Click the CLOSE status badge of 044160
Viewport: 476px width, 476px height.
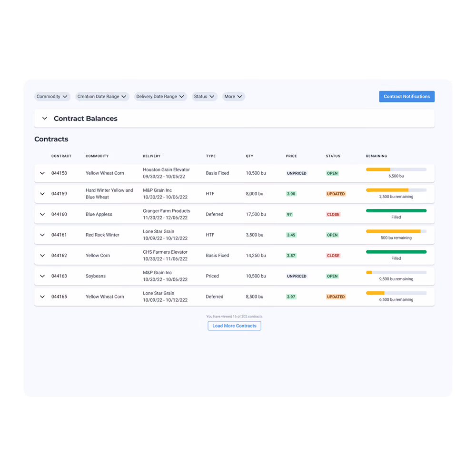coord(333,214)
